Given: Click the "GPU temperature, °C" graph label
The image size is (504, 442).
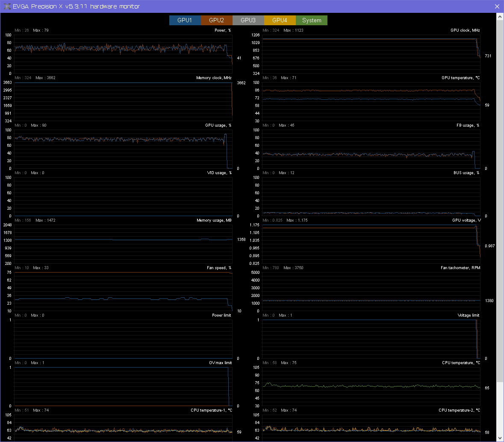Looking at the screenshot, I should click(x=460, y=78).
